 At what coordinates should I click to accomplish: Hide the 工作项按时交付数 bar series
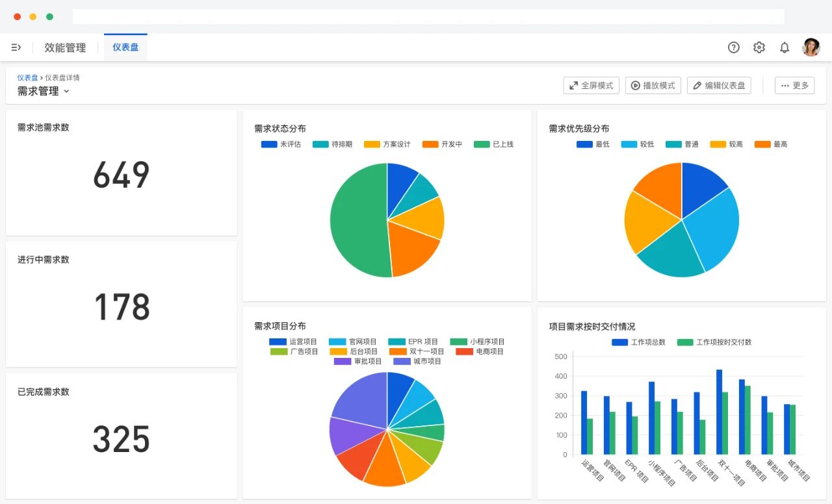[x=714, y=342]
